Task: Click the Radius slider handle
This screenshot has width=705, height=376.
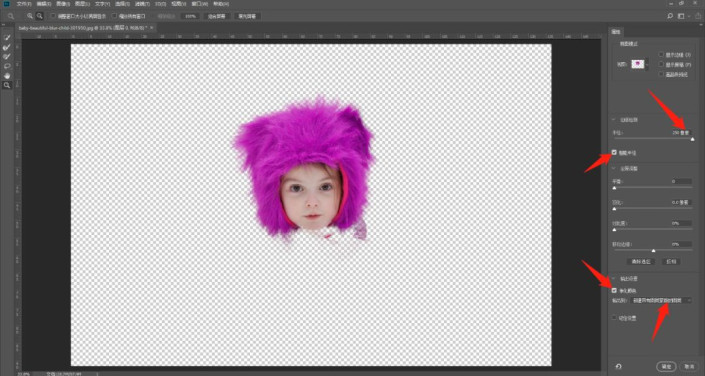Action: 692,140
